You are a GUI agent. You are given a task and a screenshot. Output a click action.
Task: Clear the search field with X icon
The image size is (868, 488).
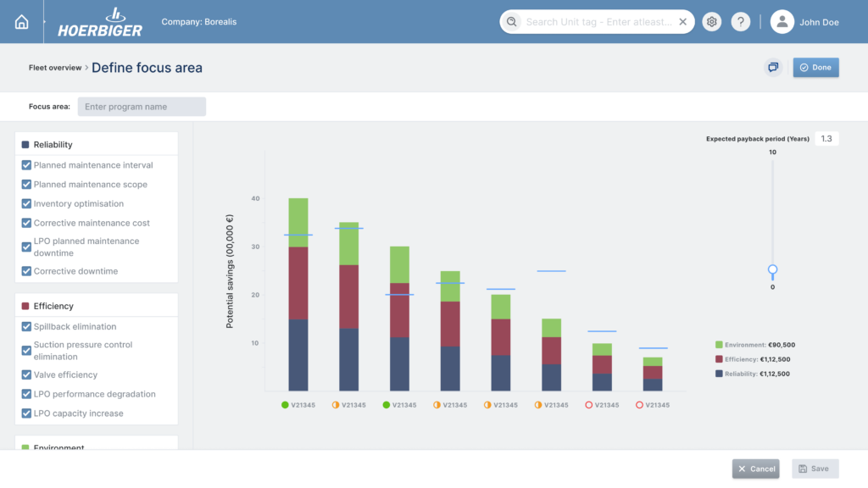682,22
